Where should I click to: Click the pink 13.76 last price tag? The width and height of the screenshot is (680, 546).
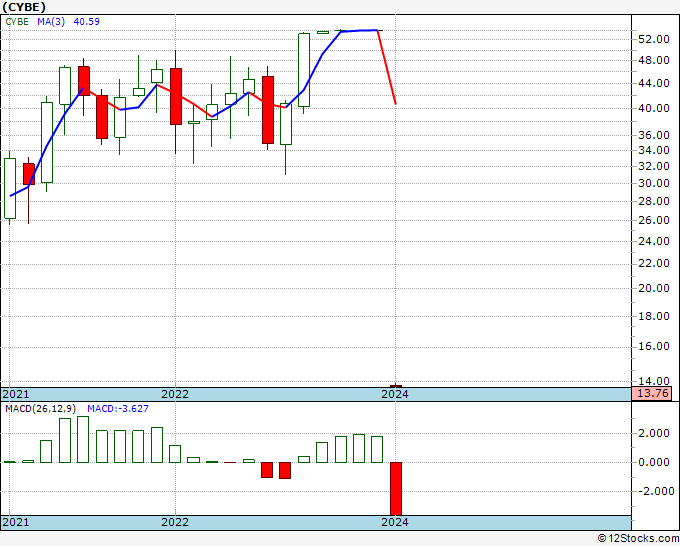[652, 393]
